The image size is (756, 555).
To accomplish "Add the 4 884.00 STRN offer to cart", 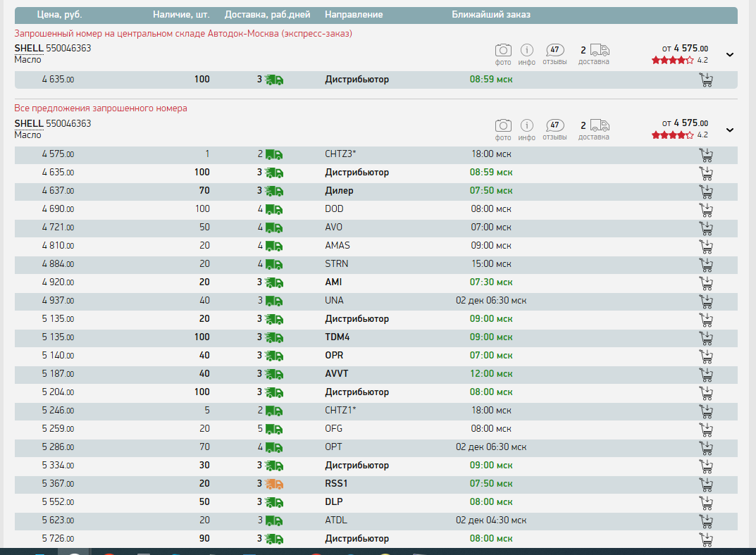I will pos(706,265).
